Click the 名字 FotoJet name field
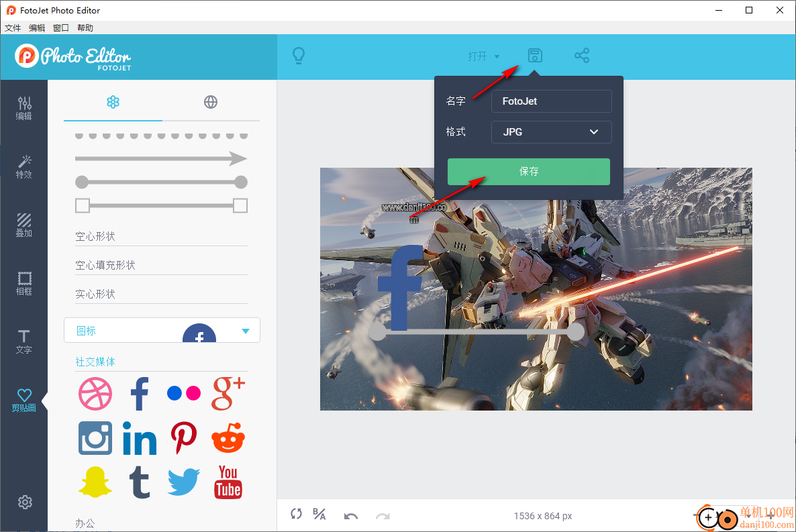Viewport: 796px width, 532px height. click(551, 101)
